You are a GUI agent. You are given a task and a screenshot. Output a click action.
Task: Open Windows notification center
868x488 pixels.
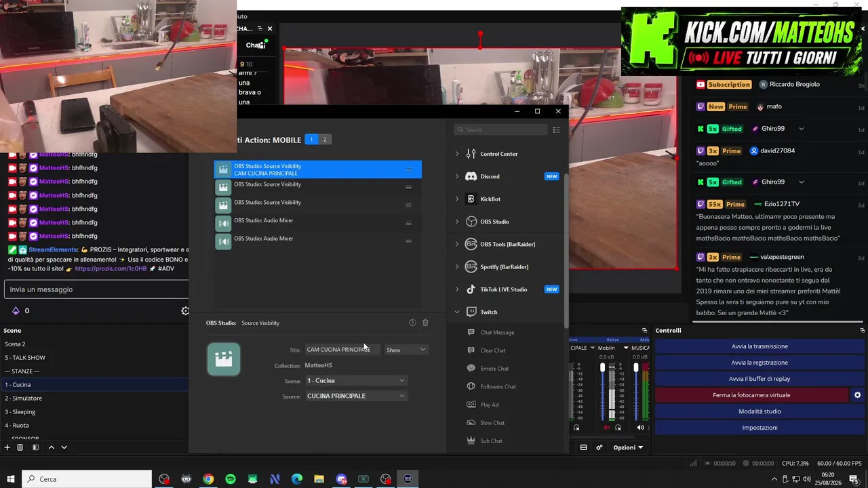[x=853, y=479]
